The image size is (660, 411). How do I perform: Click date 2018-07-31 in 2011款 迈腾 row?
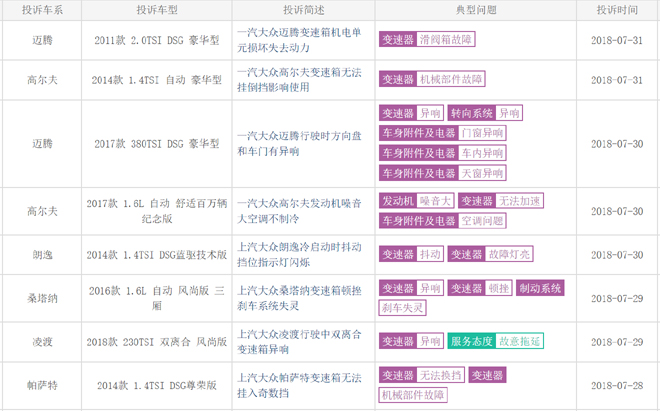[x=617, y=40]
